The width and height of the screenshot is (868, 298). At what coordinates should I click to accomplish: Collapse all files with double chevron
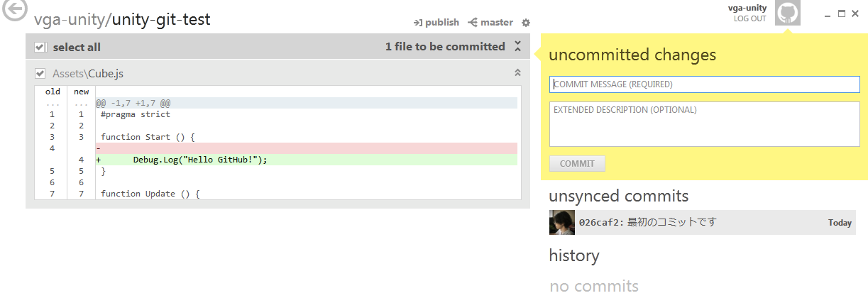tap(518, 47)
